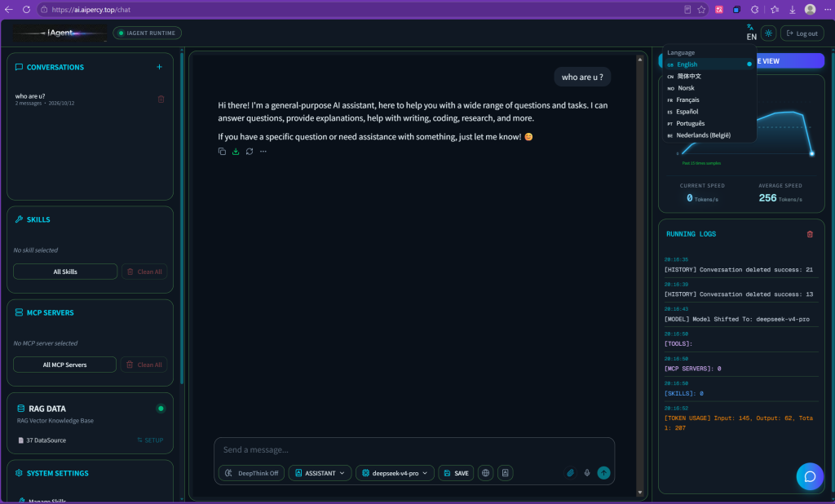Open All Skills list
This screenshot has width=835, height=504.
65,272
